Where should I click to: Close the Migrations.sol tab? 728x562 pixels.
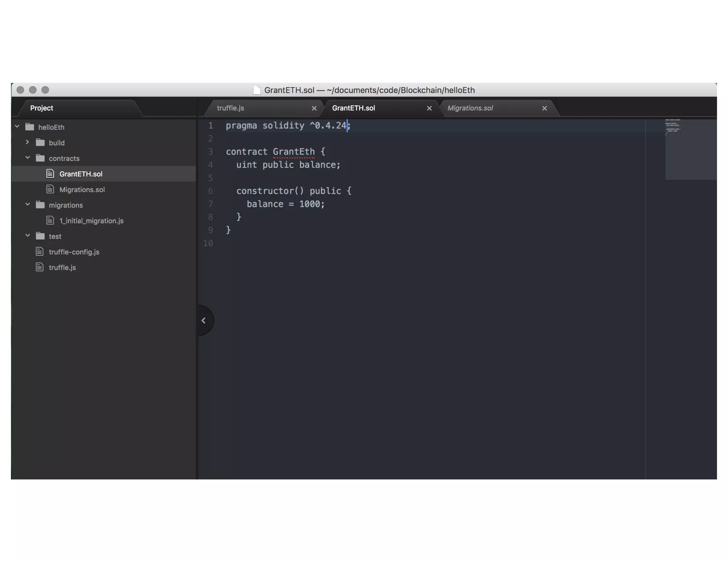544,108
